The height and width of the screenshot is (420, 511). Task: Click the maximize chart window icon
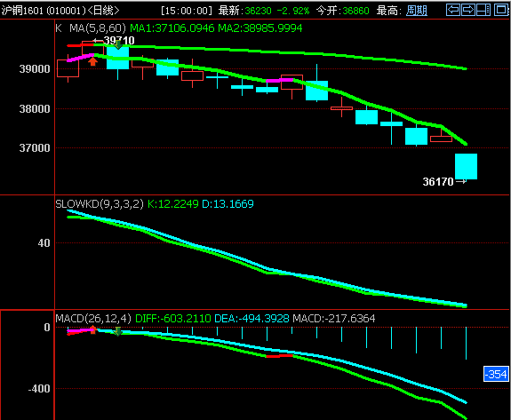click(500, 10)
